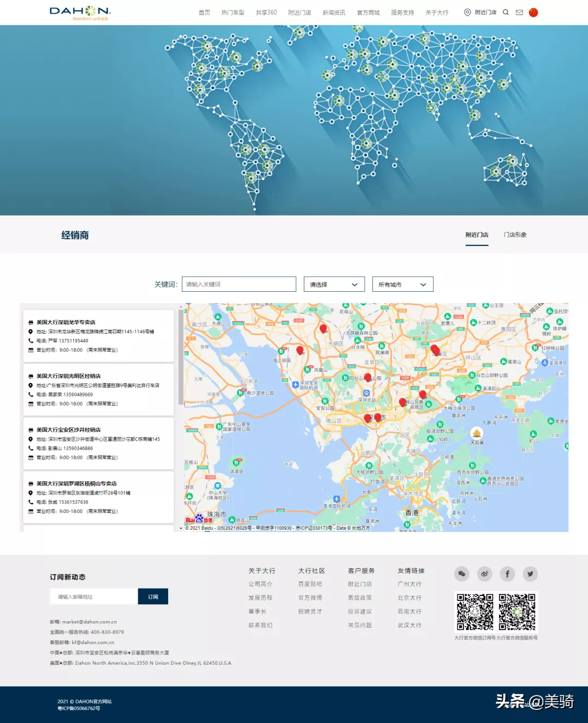Screen dimensions: 588x723
Task: Open the WeChat social icon in the footer
Action: click(x=462, y=573)
